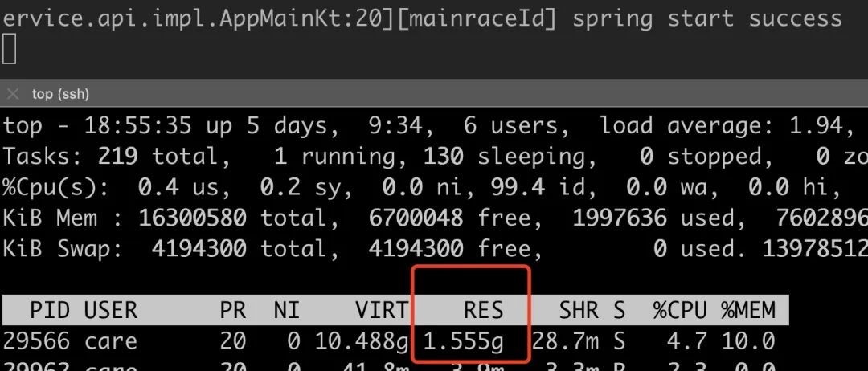This screenshot has width=868, height=371.
Task: Click the time '18:55:35' in top header
Action: pos(138,126)
